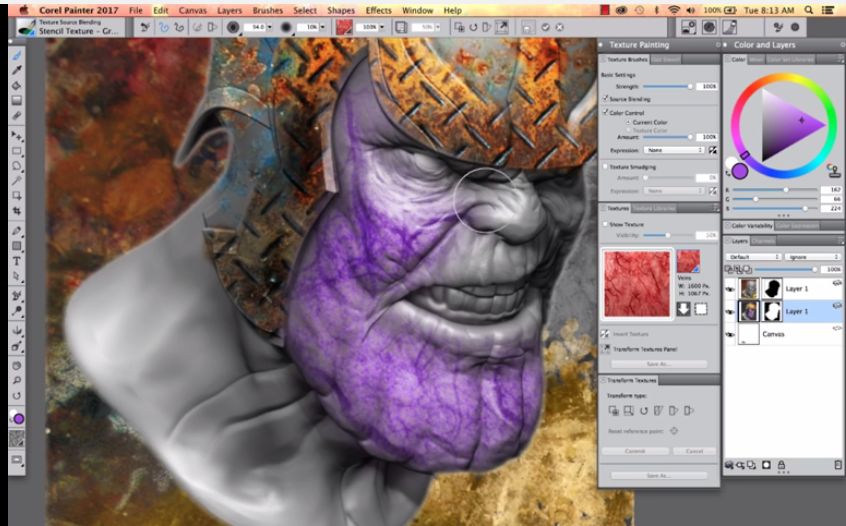Click the Commit button in Transform Textures
Viewport: 846px width, 526px height.
[635, 451]
